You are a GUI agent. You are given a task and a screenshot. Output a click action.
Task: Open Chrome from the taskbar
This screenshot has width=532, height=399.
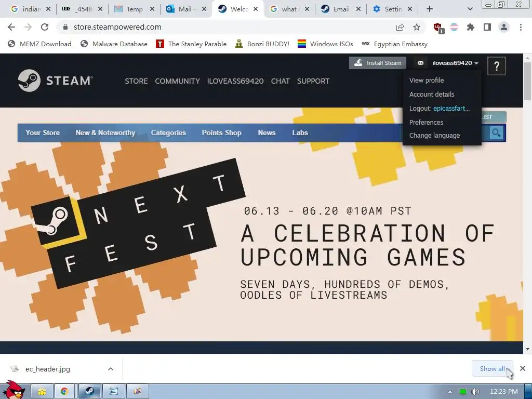64,392
